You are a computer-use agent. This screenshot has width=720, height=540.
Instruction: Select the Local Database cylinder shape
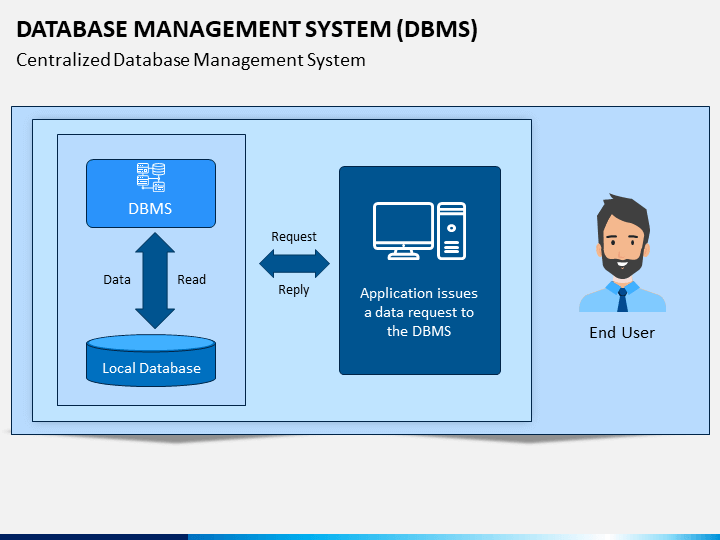(x=151, y=360)
